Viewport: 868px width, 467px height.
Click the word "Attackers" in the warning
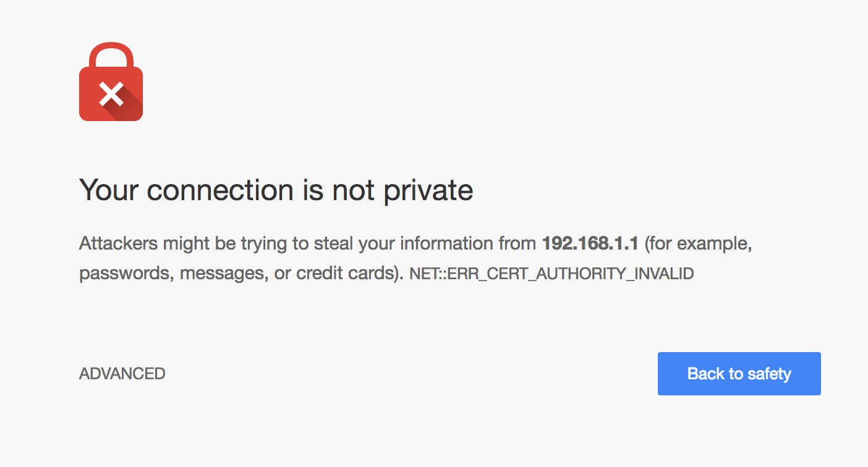(118, 243)
